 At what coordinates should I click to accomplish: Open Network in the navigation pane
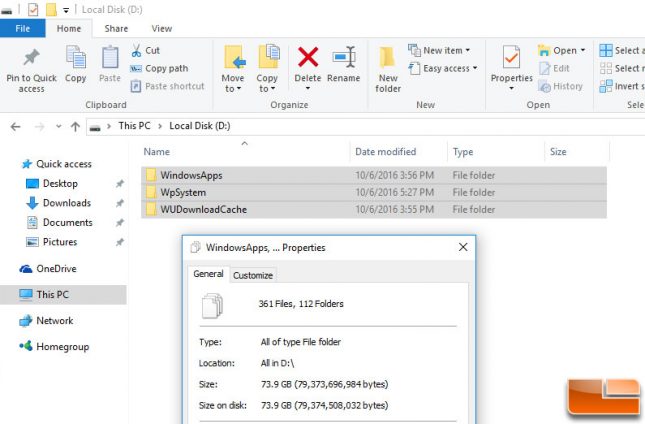(x=46, y=320)
